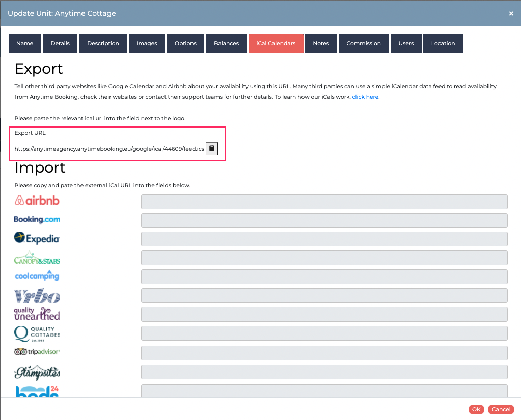The image size is (521, 420).
Task: Click the Airbnb logo
Action: coord(37,201)
